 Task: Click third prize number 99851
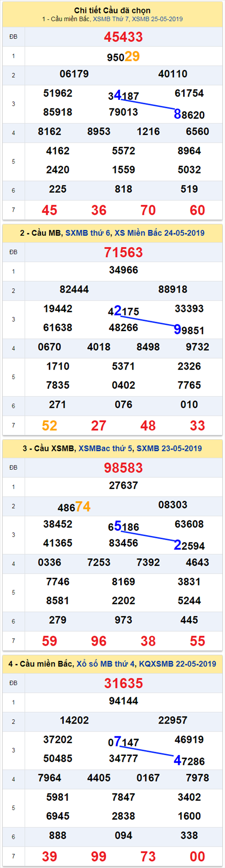[189, 330]
